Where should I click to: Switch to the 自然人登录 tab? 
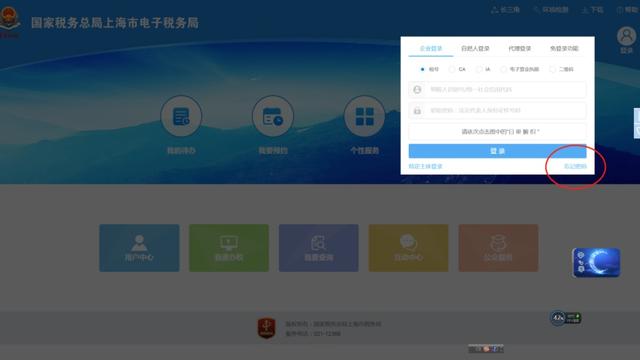coord(475,49)
